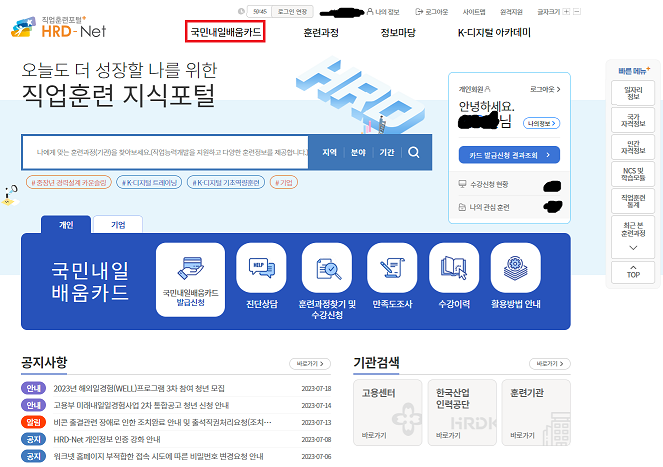
Task: Open the 원격지원 link
Action: click(511, 12)
